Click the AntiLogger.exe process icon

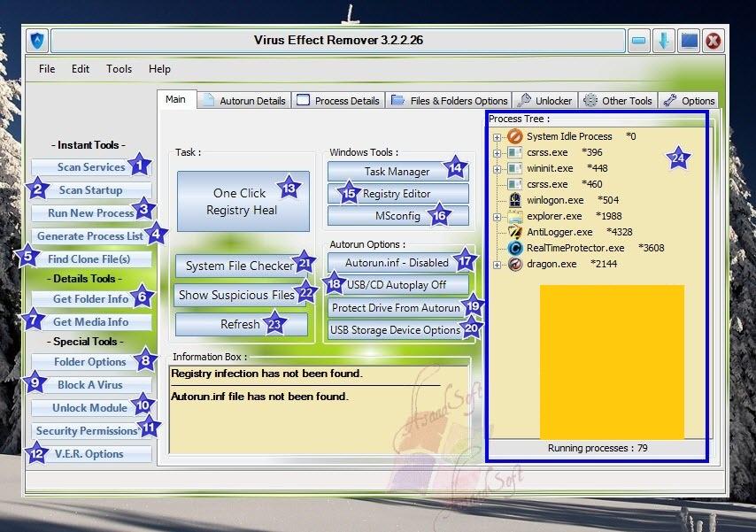click(515, 232)
